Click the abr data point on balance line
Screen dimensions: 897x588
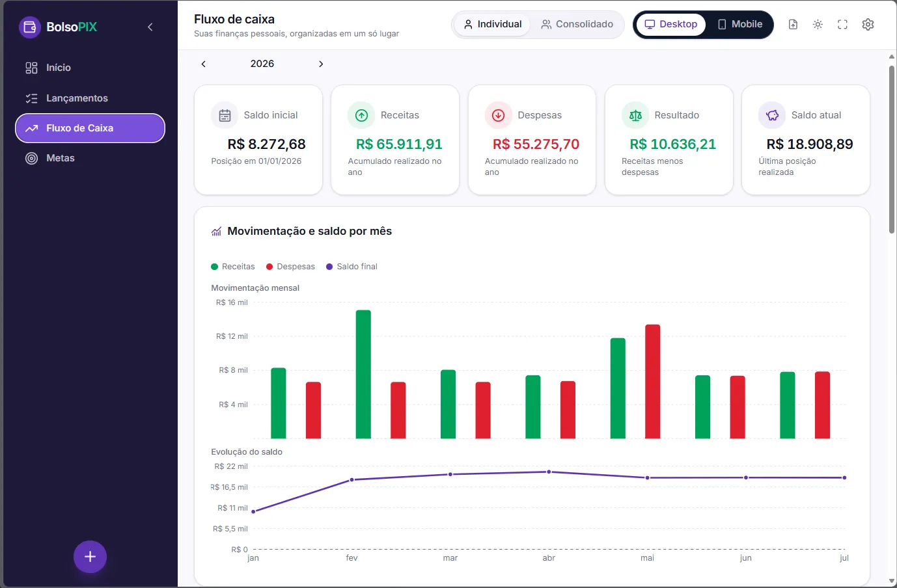pyautogui.click(x=549, y=472)
